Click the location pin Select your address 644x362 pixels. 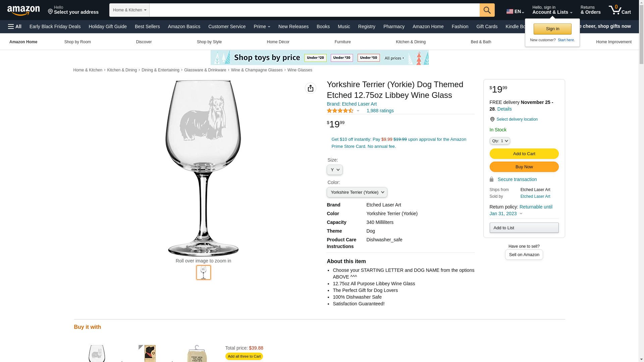(x=73, y=10)
